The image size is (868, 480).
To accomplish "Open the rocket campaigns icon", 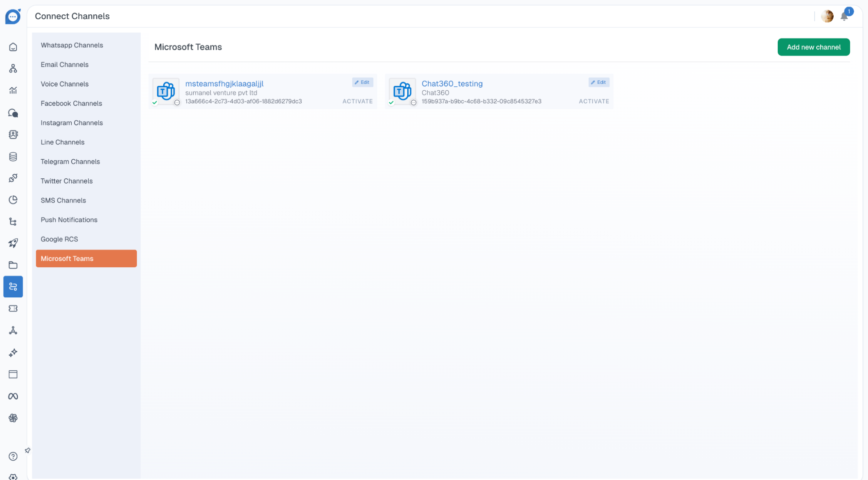I will [13, 243].
